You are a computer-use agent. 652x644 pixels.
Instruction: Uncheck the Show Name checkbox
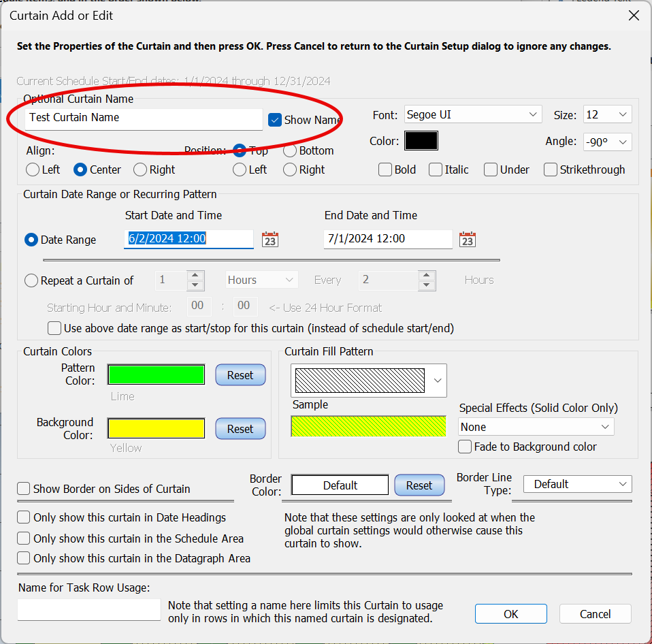(274, 119)
